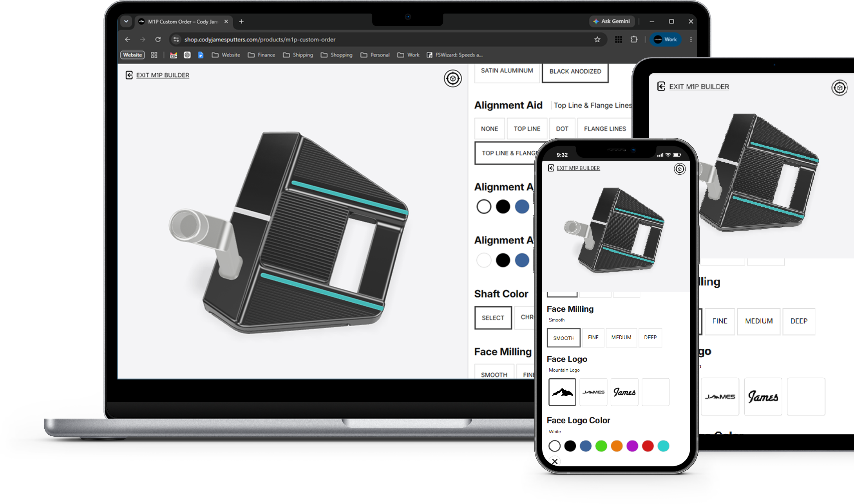Select shaft color SELECT option on laptop

tap(493, 318)
